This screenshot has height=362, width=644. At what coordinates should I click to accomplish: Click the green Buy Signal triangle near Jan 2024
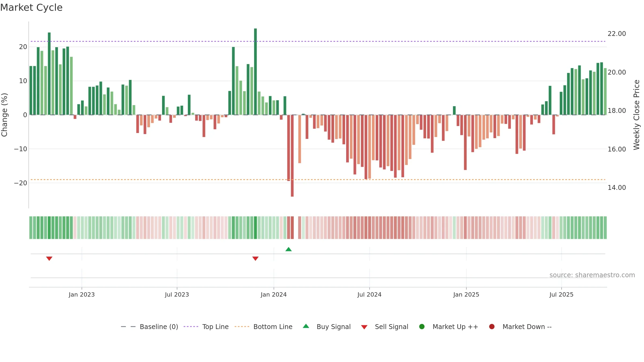click(x=288, y=249)
